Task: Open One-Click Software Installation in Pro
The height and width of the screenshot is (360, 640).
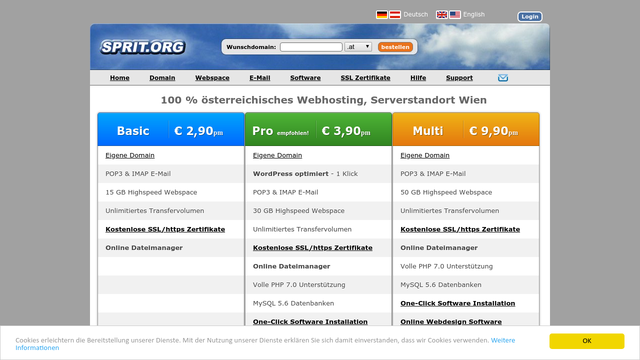Action: click(x=310, y=322)
